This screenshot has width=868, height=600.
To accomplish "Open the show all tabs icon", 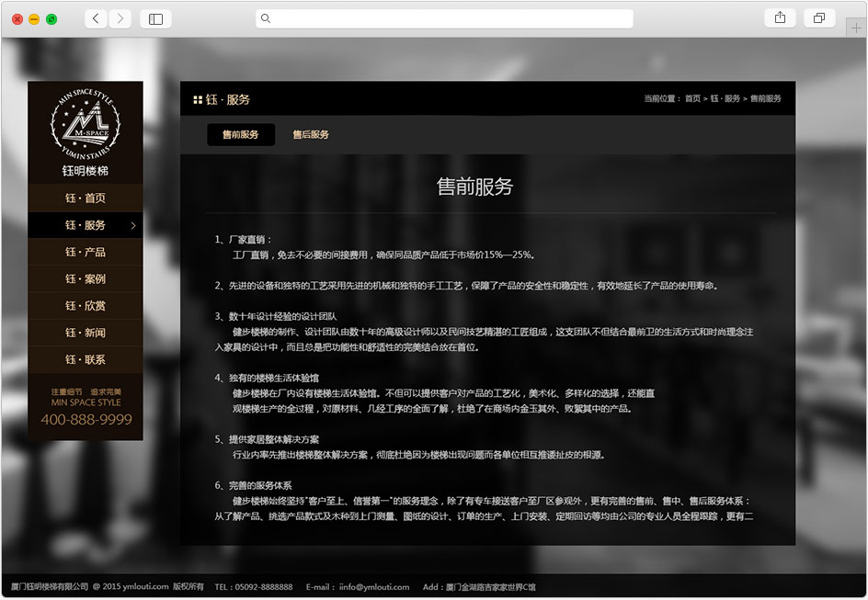I will pos(817,18).
